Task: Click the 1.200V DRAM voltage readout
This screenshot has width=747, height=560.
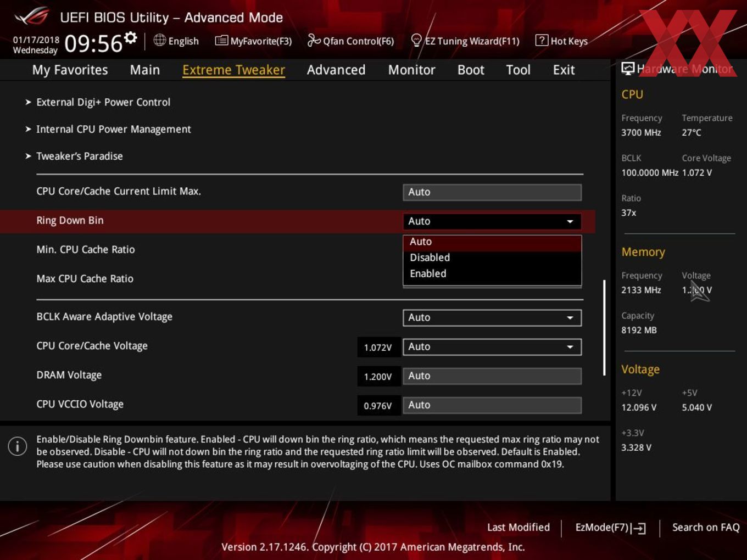Action: [378, 377]
